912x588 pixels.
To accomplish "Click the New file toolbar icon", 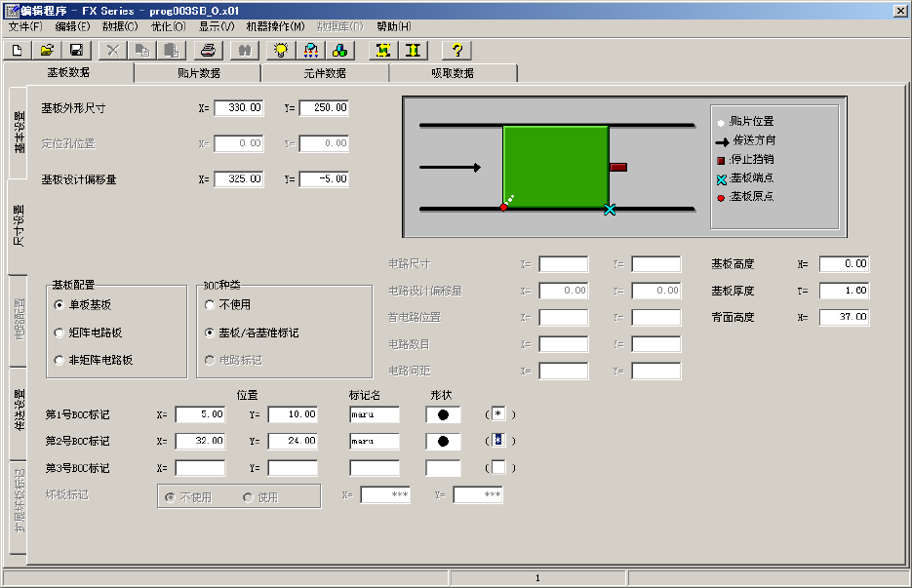I will tap(18, 50).
